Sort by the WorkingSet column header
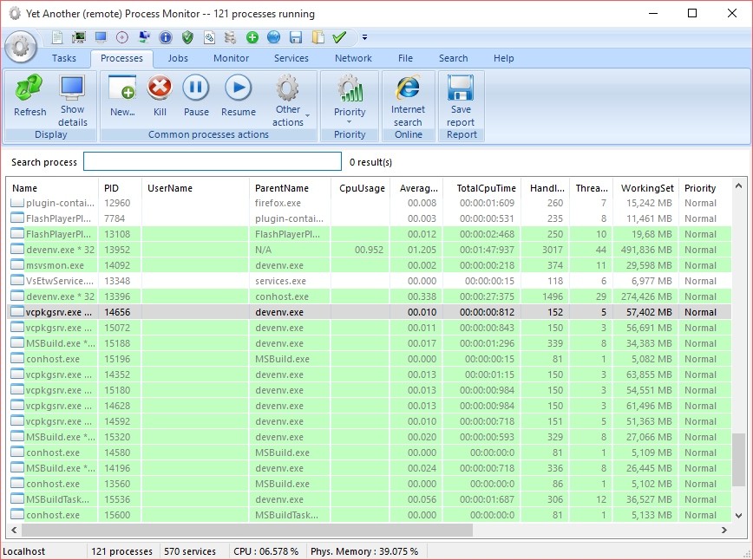Image resolution: width=753 pixels, height=560 pixels. (645, 188)
